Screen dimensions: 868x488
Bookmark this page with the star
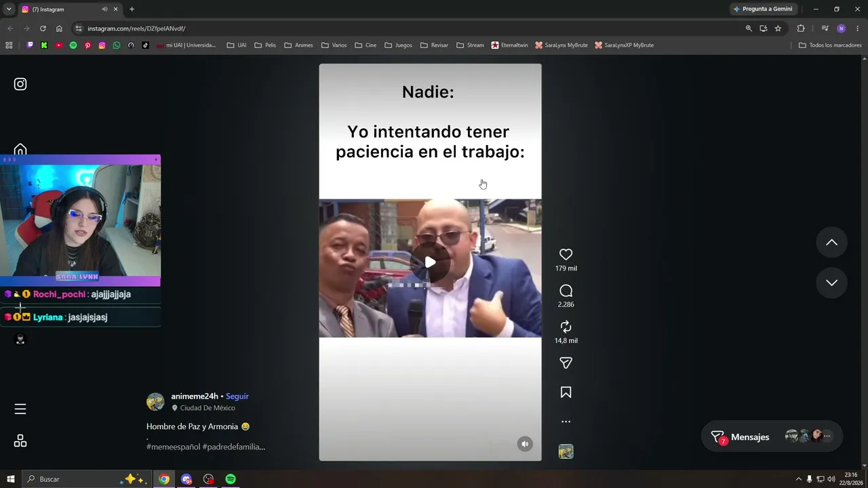(x=778, y=28)
